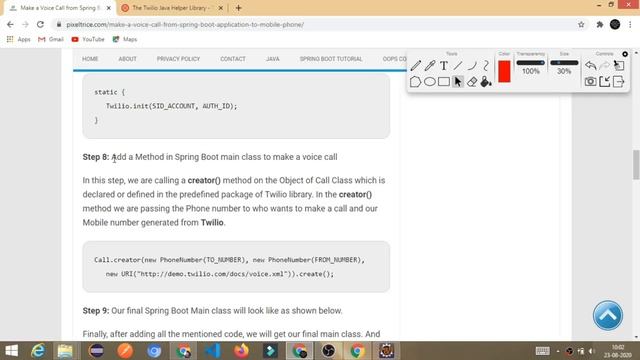This screenshot has height=360, width=640.
Task: Select the ellipse shape tool
Action: 430,82
